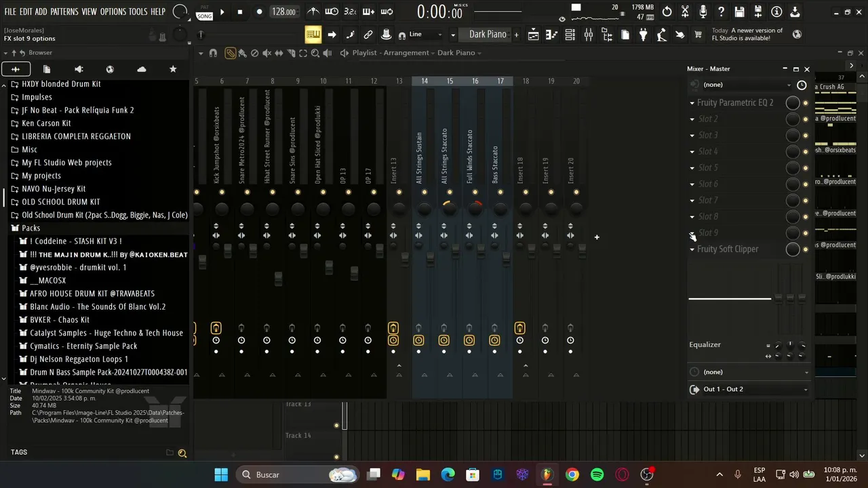Expand Fruity Parametric EQ 2 slot arrow
Screen dimensions: 868x488
tap(692, 103)
